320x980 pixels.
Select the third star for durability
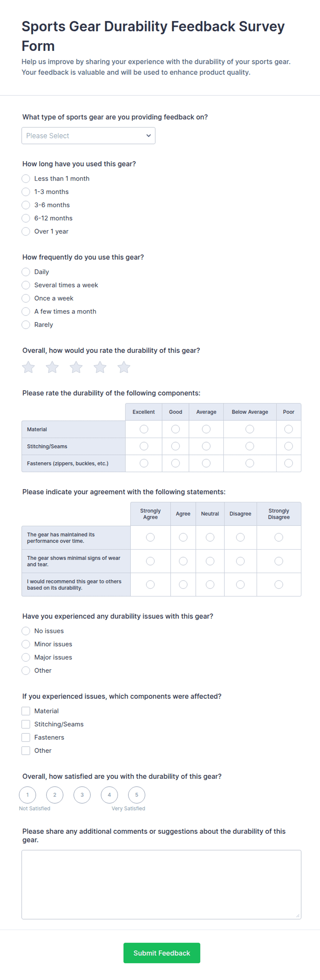(76, 367)
